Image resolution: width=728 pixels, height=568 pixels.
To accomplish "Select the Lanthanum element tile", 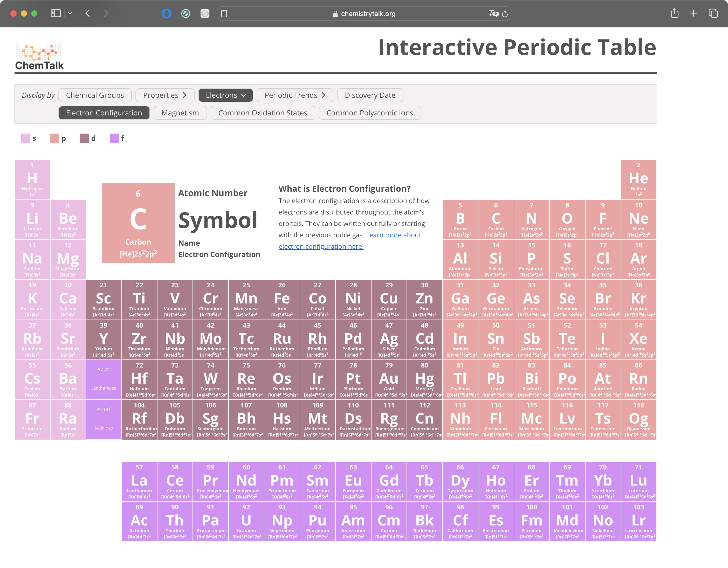I will [x=139, y=481].
